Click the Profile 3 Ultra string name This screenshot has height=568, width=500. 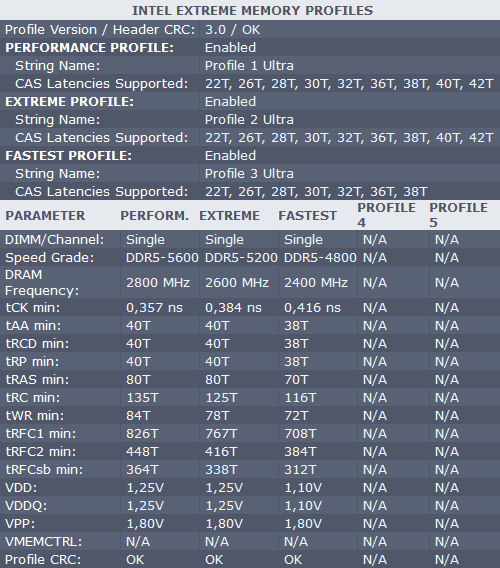pos(249,174)
